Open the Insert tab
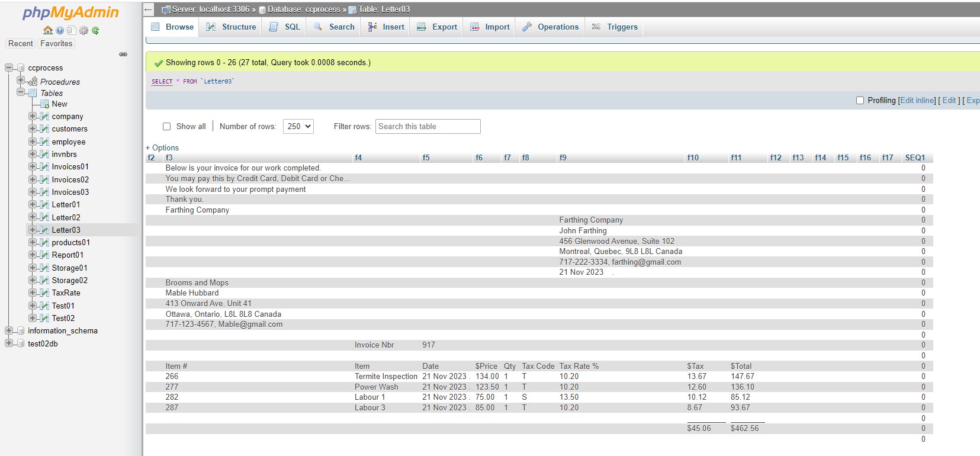Viewport: 980px width, 456px height. 386,27
